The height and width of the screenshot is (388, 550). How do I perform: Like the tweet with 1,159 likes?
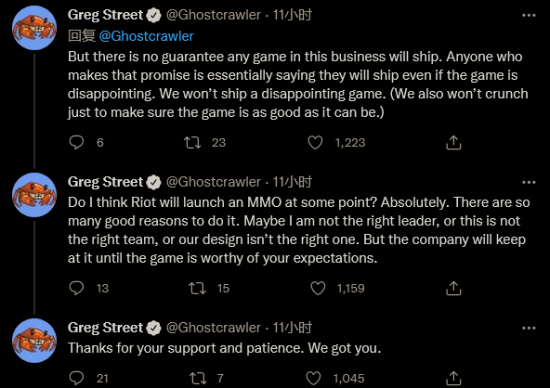[318, 288]
